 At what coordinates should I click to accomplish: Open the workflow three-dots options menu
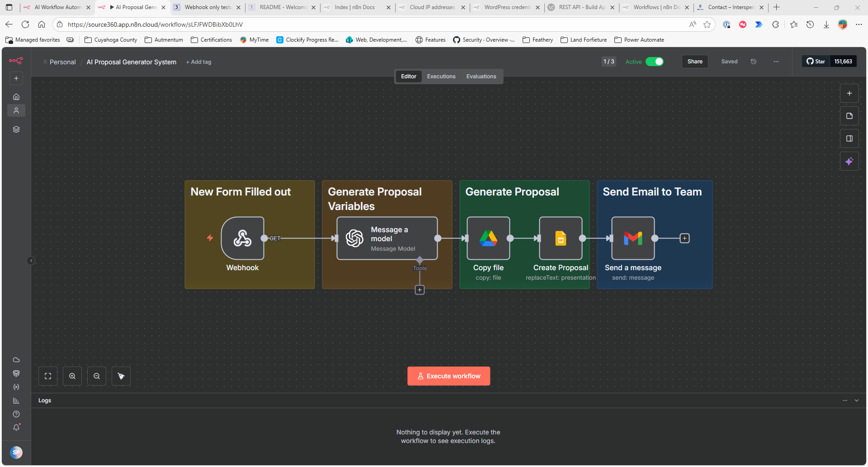tap(776, 62)
